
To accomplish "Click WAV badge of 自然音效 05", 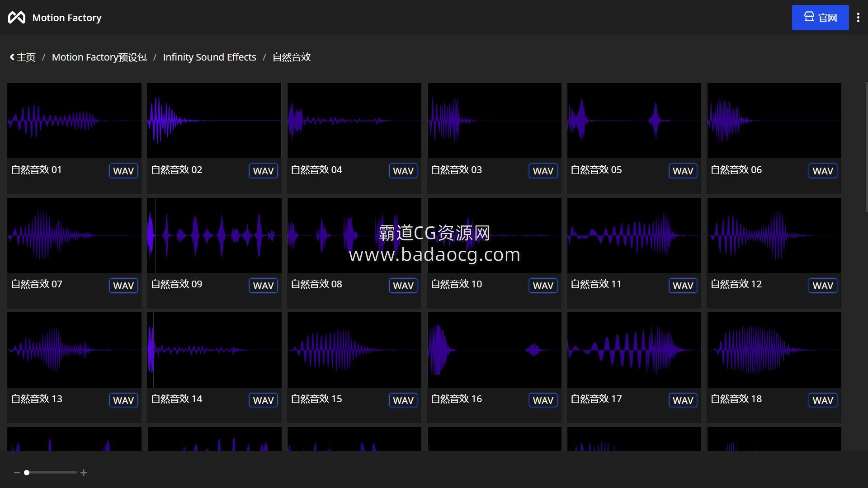I will pos(683,171).
